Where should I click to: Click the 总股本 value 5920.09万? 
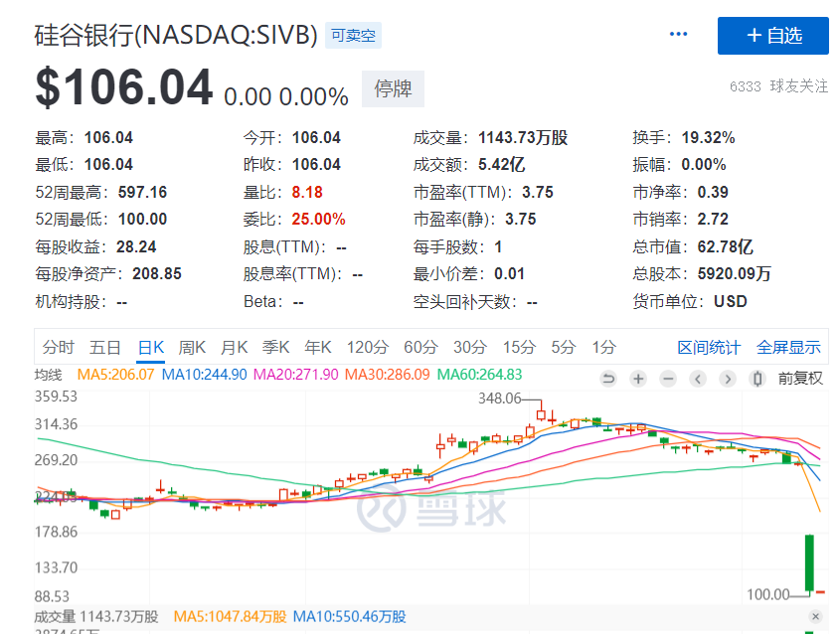tap(734, 273)
